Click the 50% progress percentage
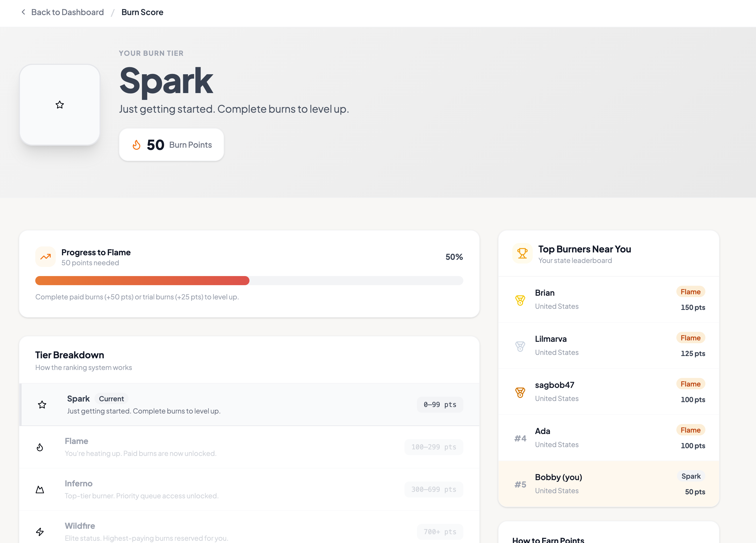 454,257
